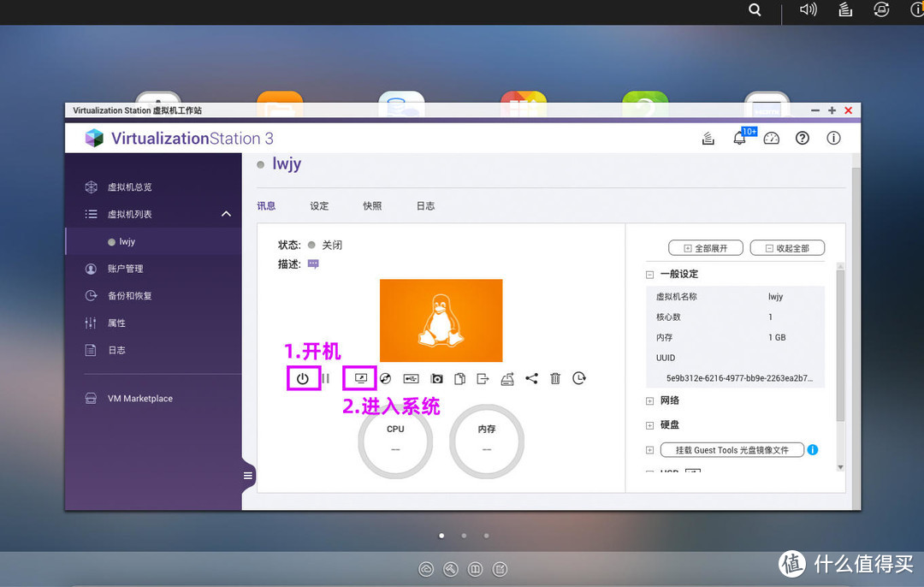Click the last bottom dock circular icon

(500, 569)
